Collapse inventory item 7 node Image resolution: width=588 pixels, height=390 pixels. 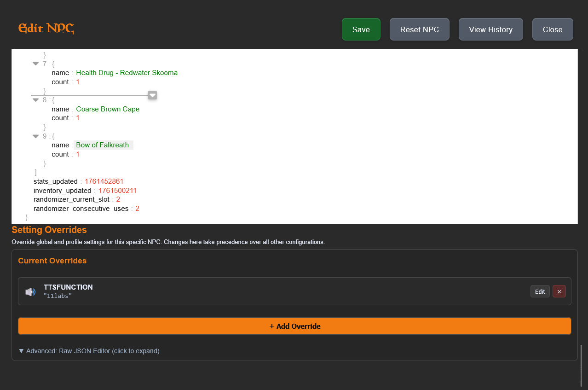pyautogui.click(x=35, y=64)
